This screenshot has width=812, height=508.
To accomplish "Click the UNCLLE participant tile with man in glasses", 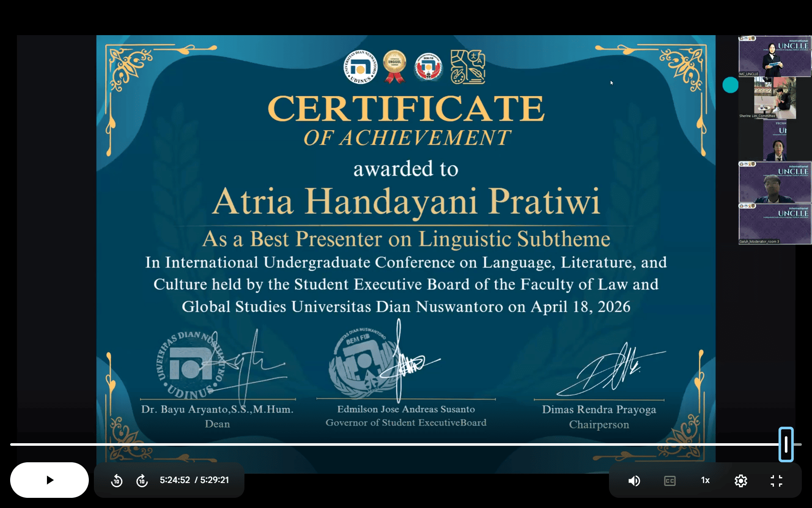I will click(x=775, y=182).
